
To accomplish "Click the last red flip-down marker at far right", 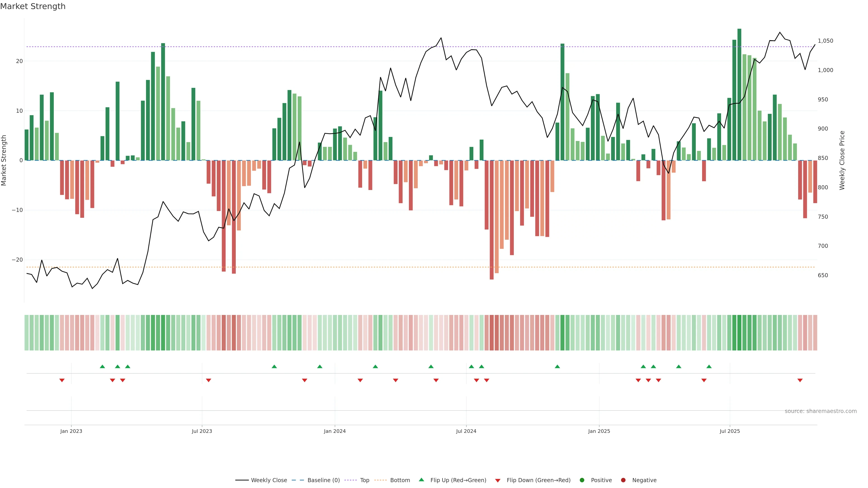I will (800, 380).
